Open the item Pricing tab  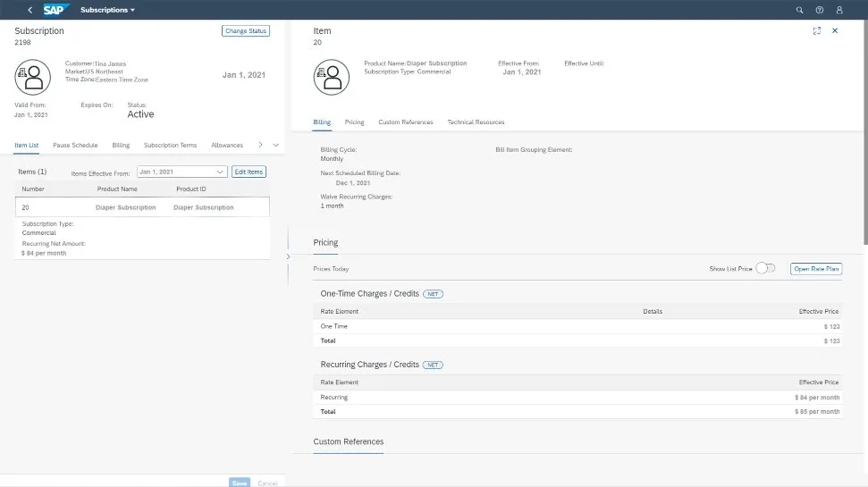coord(354,122)
